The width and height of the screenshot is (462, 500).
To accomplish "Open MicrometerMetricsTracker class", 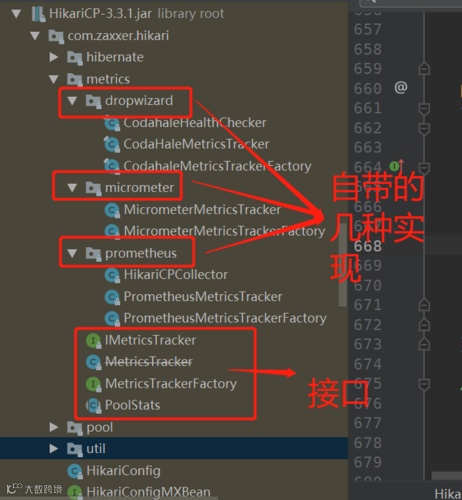I will tap(202, 210).
